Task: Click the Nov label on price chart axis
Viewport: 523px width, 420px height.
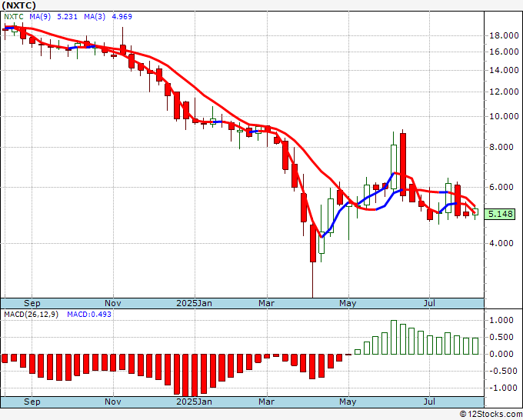Action: (x=113, y=303)
